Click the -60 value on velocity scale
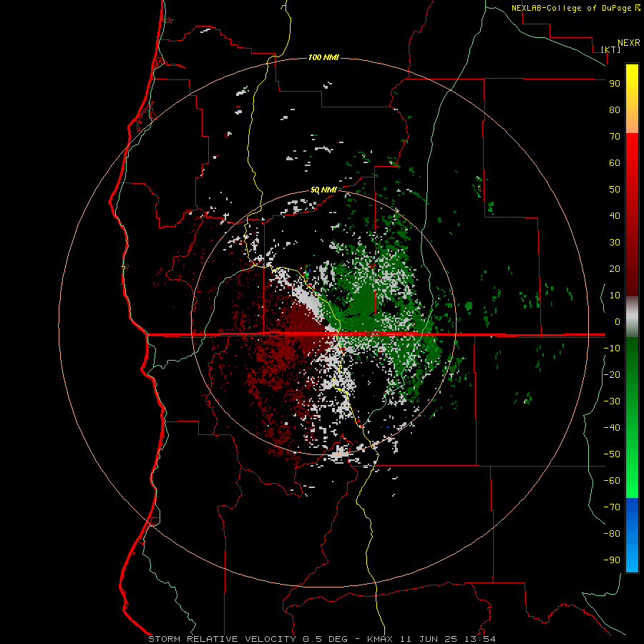The image size is (644, 644). 612,481
